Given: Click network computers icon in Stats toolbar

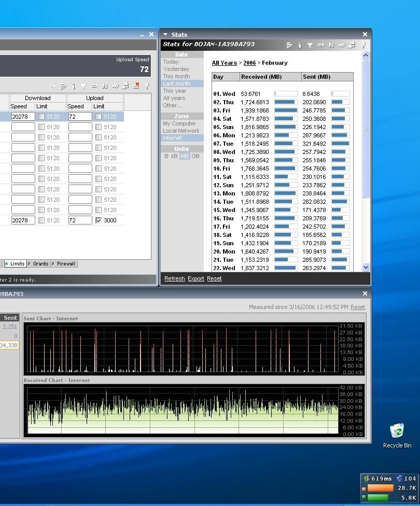Looking at the screenshot, I should point(352,45).
